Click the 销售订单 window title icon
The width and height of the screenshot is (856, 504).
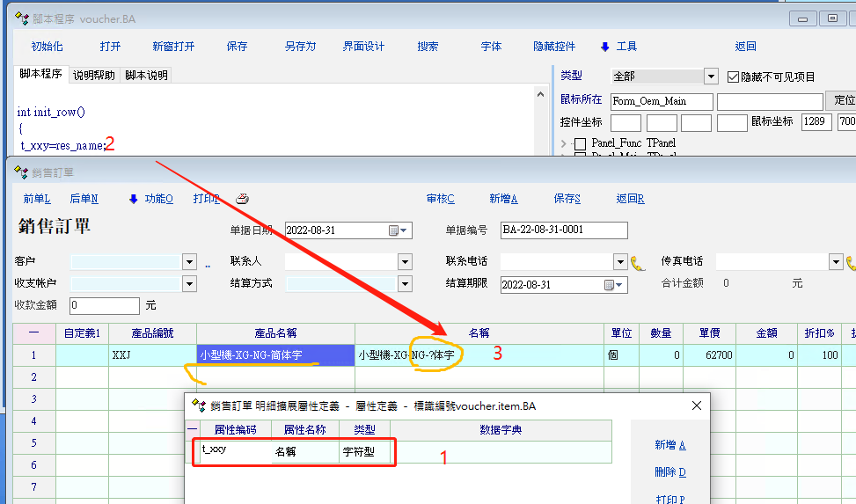tap(21, 172)
